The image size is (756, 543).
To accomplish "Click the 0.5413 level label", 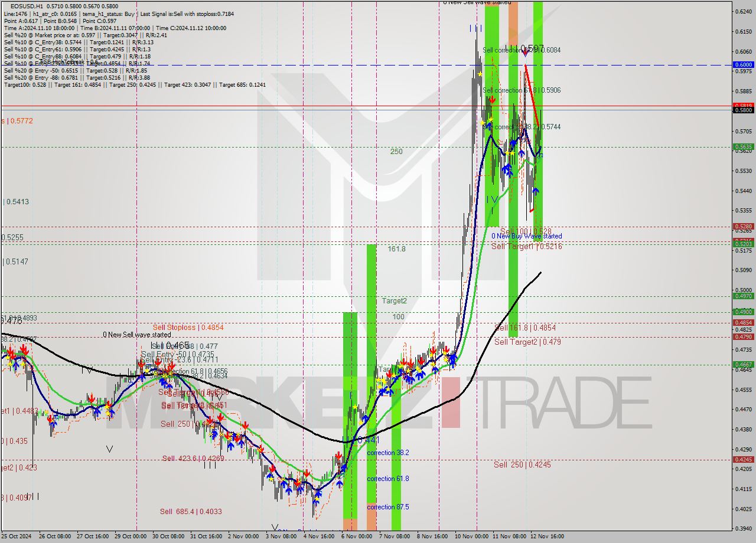I will coord(17,202).
